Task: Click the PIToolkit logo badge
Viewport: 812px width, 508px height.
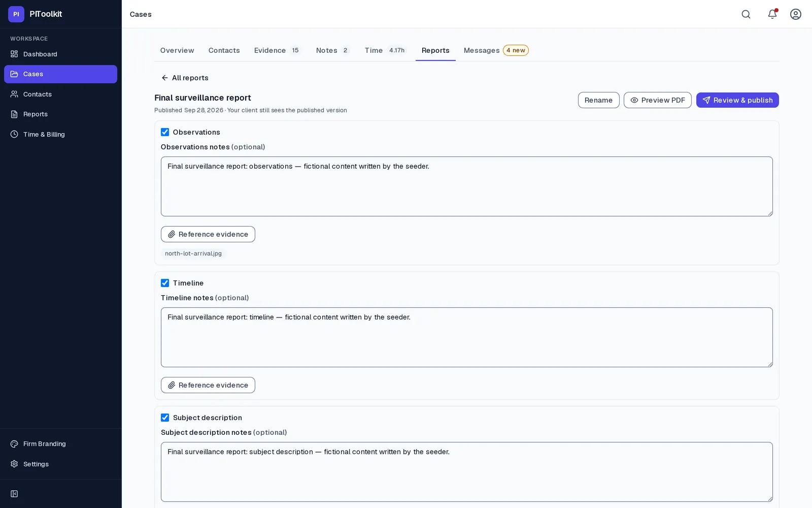Action: pos(16,14)
